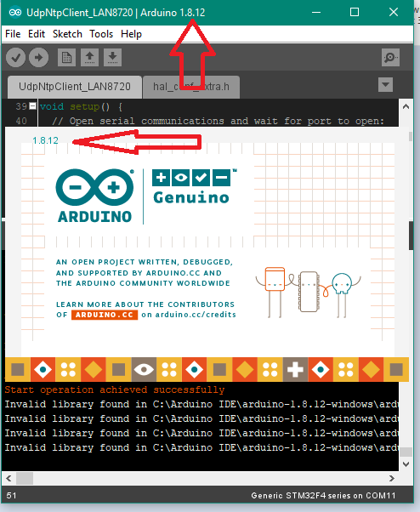The height and width of the screenshot is (512, 420).
Task: Save the sketch with the Save icon
Action: 112,58
